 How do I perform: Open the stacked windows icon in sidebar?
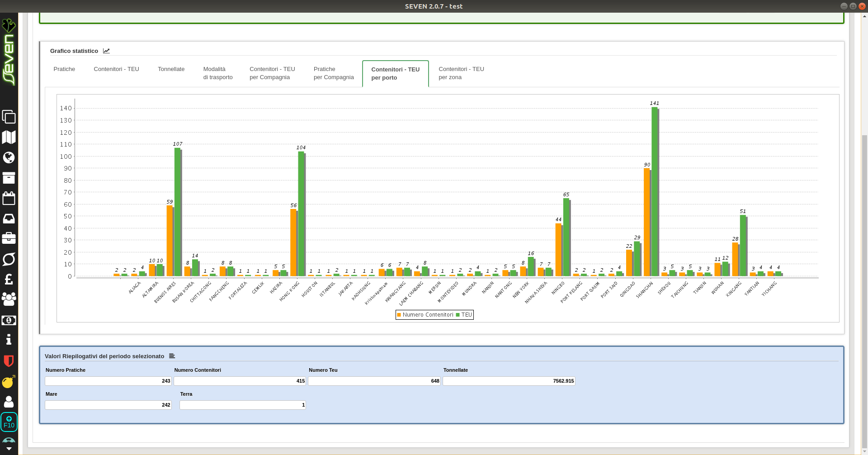pyautogui.click(x=9, y=117)
